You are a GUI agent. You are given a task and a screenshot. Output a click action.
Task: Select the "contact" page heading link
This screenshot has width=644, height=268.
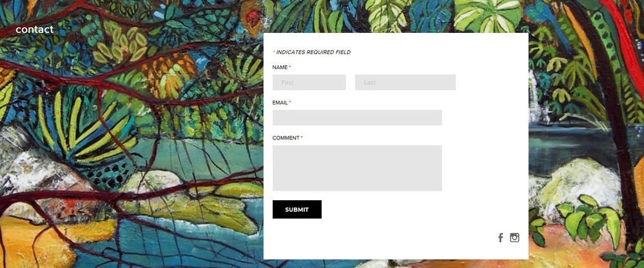(x=35, y=29)
